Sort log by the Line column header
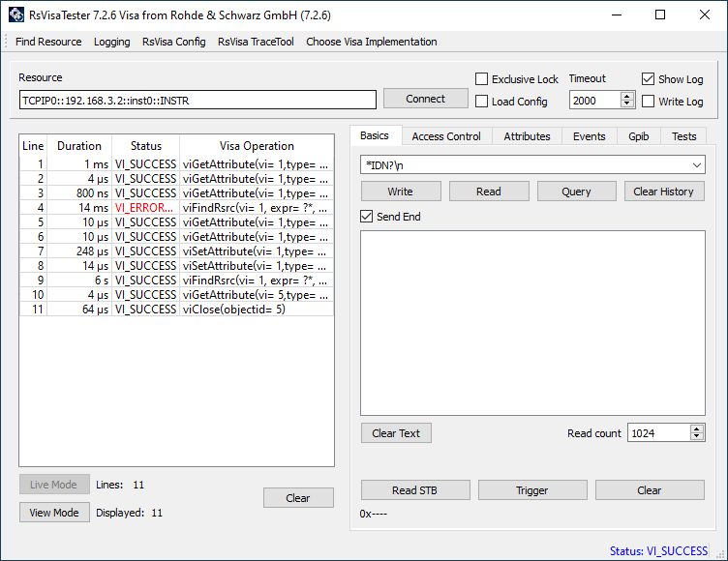Viewport: 728px width, 561px height. [x=33, y=146]
